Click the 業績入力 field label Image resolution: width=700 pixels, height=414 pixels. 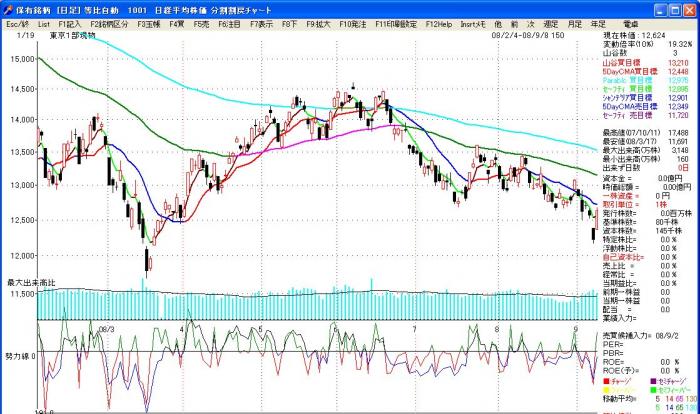[x=620, y=318]
